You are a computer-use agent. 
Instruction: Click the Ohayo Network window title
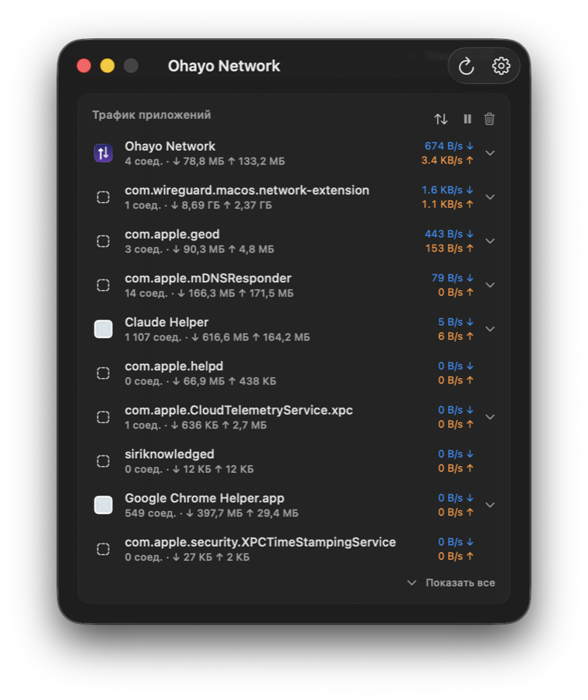point(224,66)
